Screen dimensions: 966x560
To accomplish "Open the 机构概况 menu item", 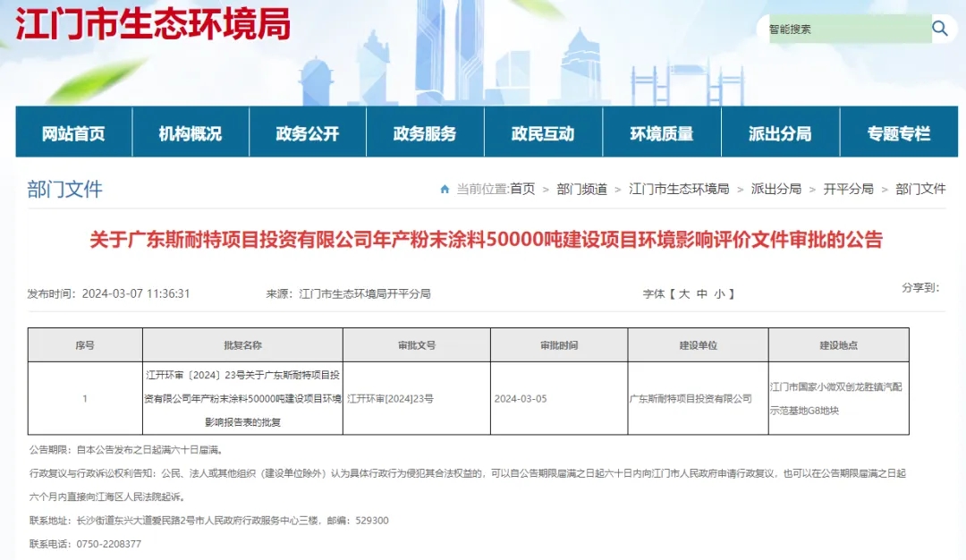I will [x=191, y=133].
